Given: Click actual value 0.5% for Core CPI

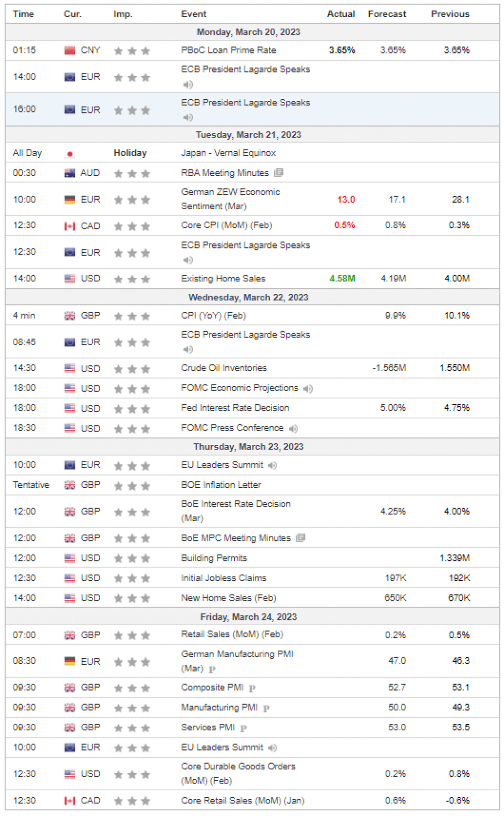Looking at the screenshot, I should tap(345, 225).
